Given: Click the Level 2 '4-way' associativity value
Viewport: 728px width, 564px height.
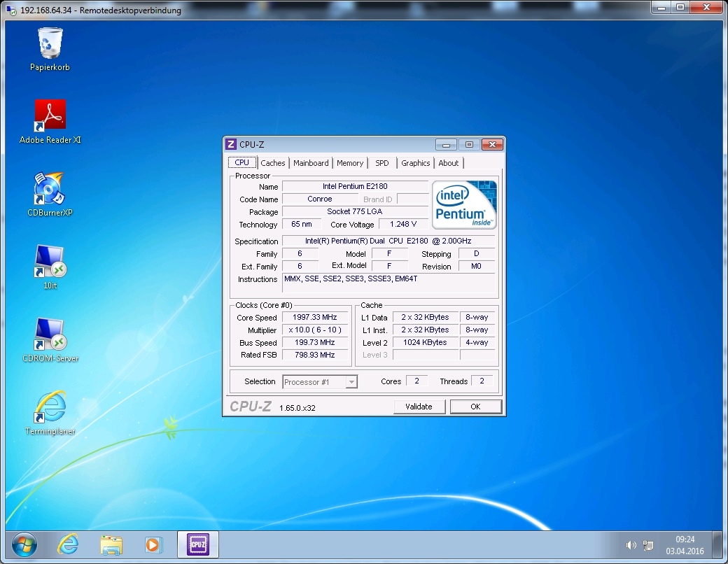Looking at the screenshot, I should tap(477, 342).
